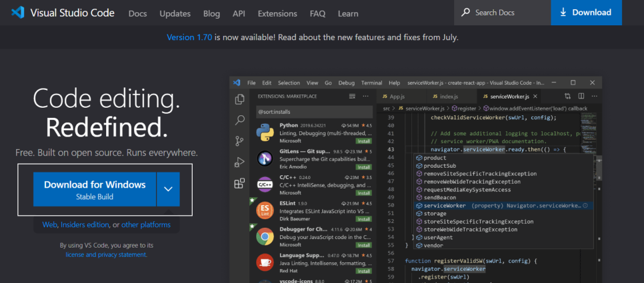The height and width of the screenshot is (283, 644).
Task: Open the File menu in editor screenshot
Action: click(251, 83)
